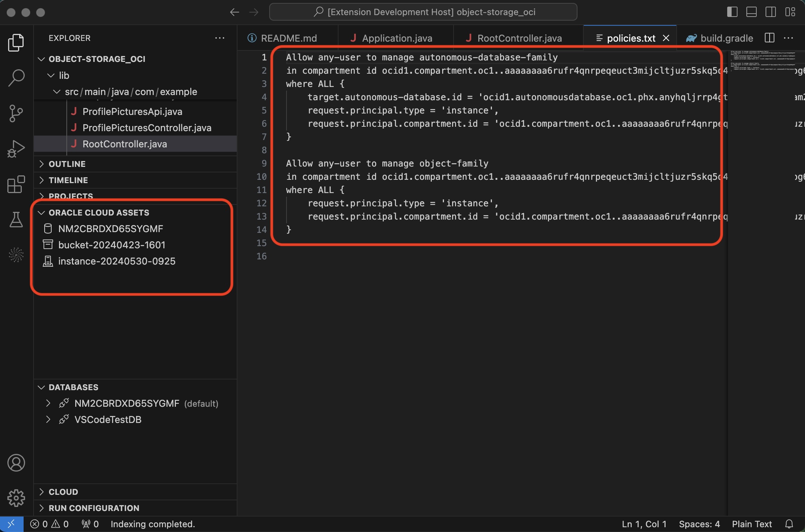The image size is (805, 532).
Task: Change Plain Text language mode in status bar
Action: pyautogui.click(x=752, y=524)
